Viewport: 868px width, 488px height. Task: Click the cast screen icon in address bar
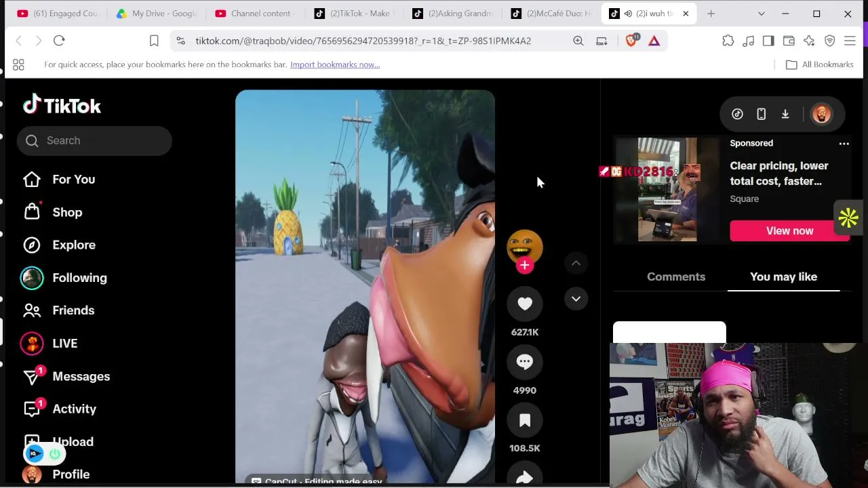click(601, 41)
